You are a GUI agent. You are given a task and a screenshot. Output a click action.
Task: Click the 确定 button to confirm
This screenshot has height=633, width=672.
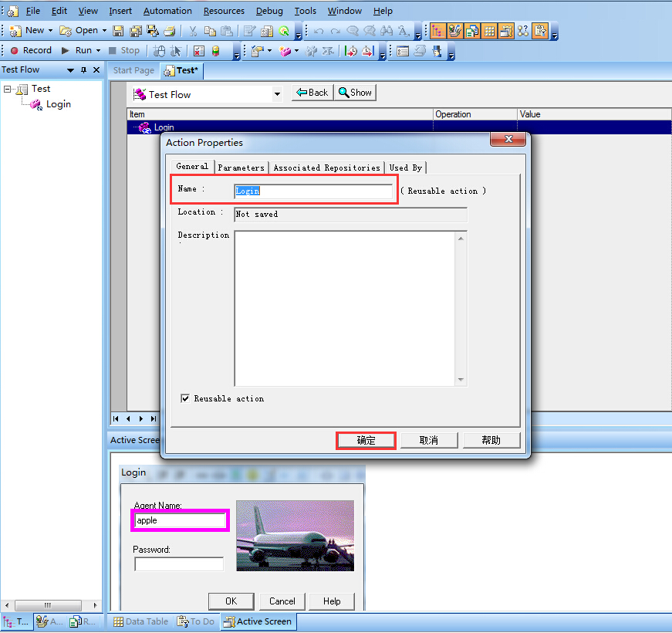point(366,440)
